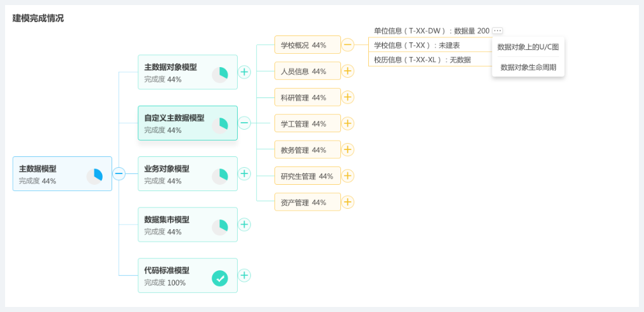Click 完成度 100% under 代码标准模型
The height and width of the screenshot is (312, 644).
coord(165,282)
